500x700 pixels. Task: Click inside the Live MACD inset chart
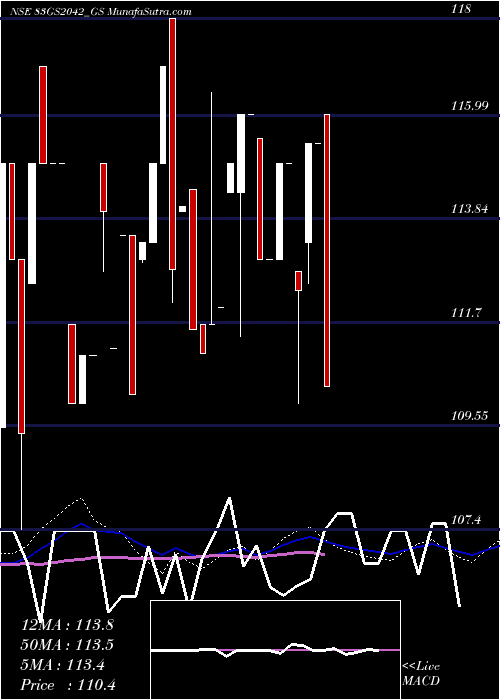(275, 650)
